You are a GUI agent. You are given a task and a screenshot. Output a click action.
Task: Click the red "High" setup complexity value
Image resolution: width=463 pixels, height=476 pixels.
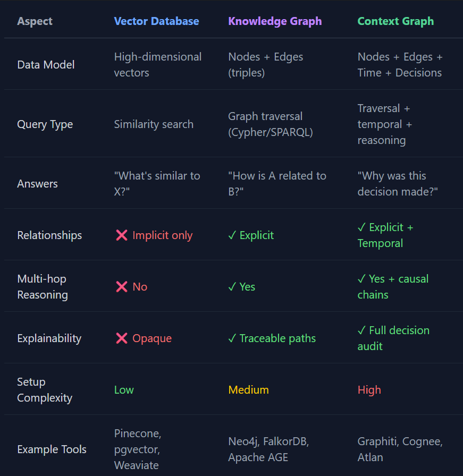[x=369, y=390]
